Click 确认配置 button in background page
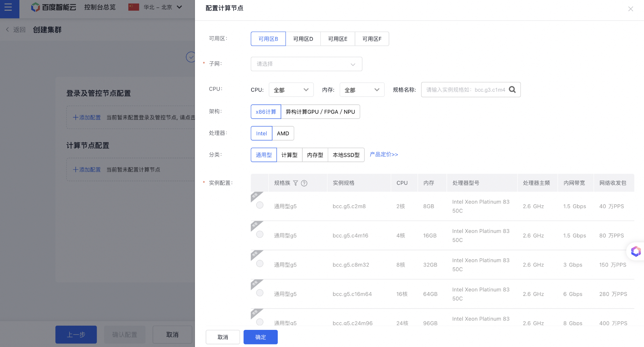The width and height of the screenshot is (644, 347). pos(125,334)
